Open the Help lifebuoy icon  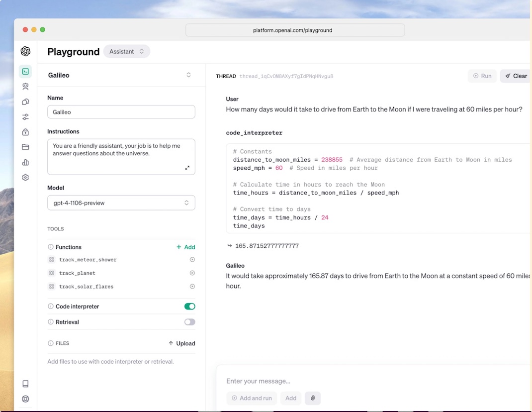tap(25, 399)
